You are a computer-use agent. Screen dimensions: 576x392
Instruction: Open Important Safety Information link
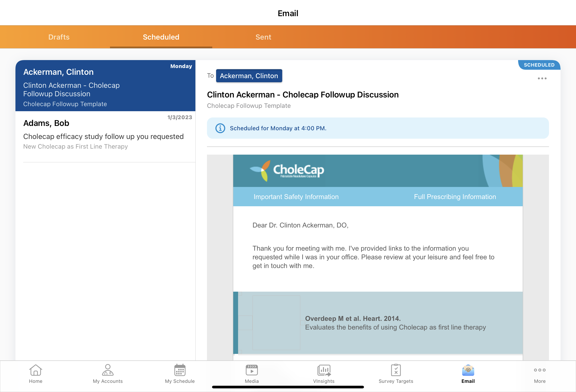click(296, 197)
